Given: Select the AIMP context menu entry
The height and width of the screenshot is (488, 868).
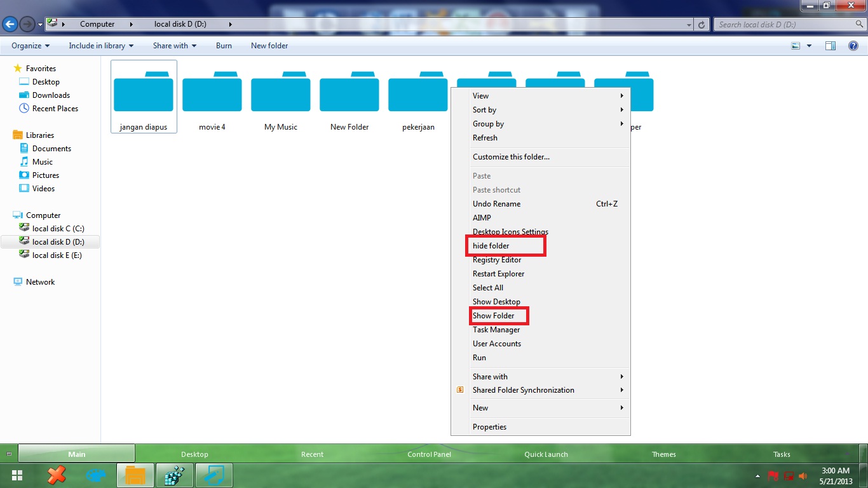Looking at the screenshot, I should pyautogui.click(x=482, y=217).
